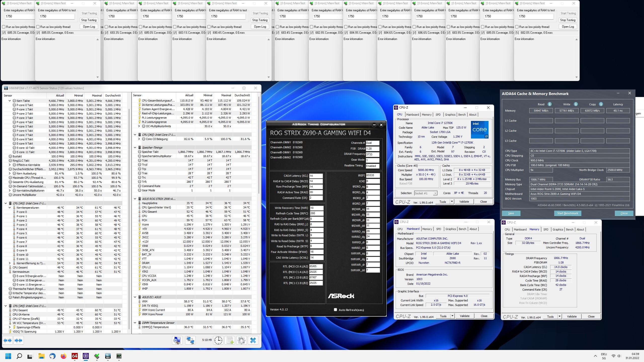Open MemTest app from the taskbar
The image size is (644, 362).
coord(97,356)
